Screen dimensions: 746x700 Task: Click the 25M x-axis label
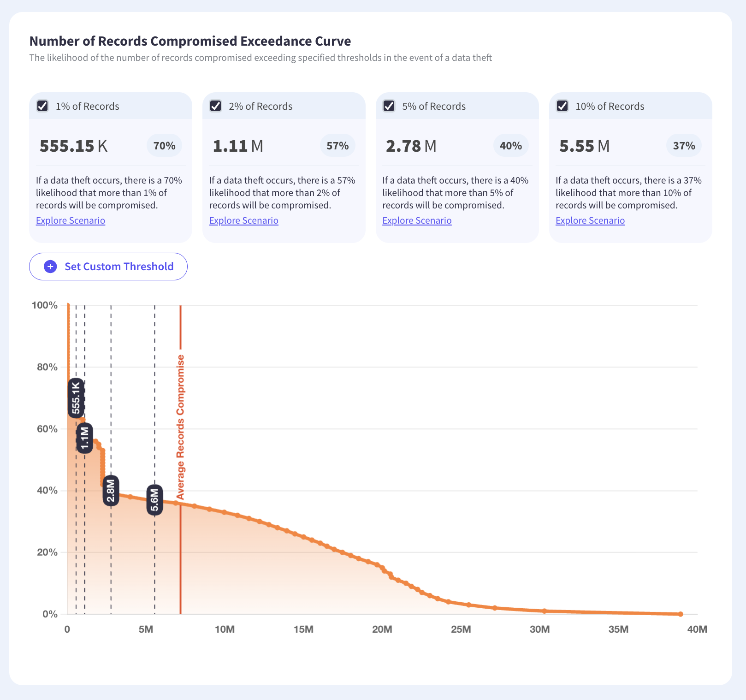(461, 629)
